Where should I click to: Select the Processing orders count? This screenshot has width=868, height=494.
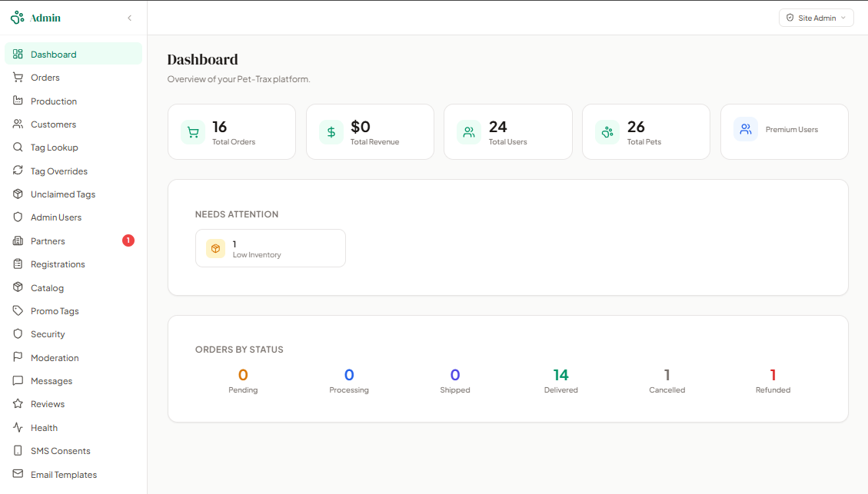(x=349, y=375)
